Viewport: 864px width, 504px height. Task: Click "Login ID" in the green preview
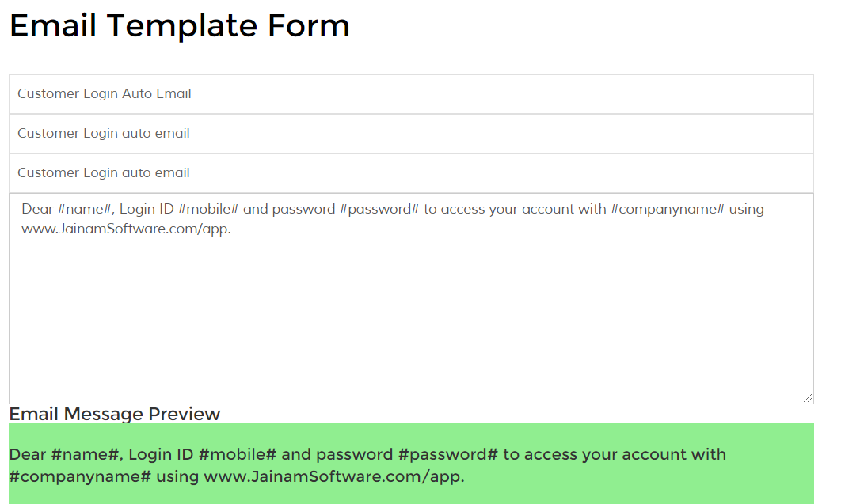[161, 455]
